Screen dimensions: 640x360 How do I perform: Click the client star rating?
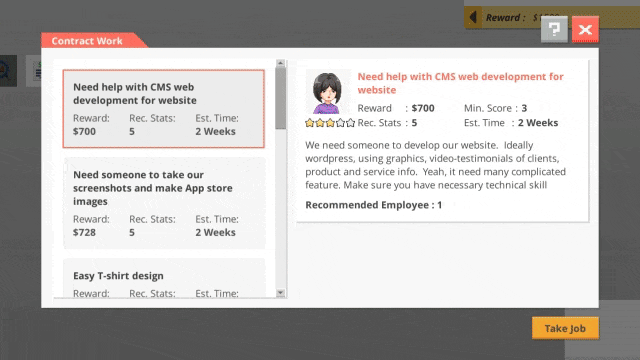click(x=330, y=123)
